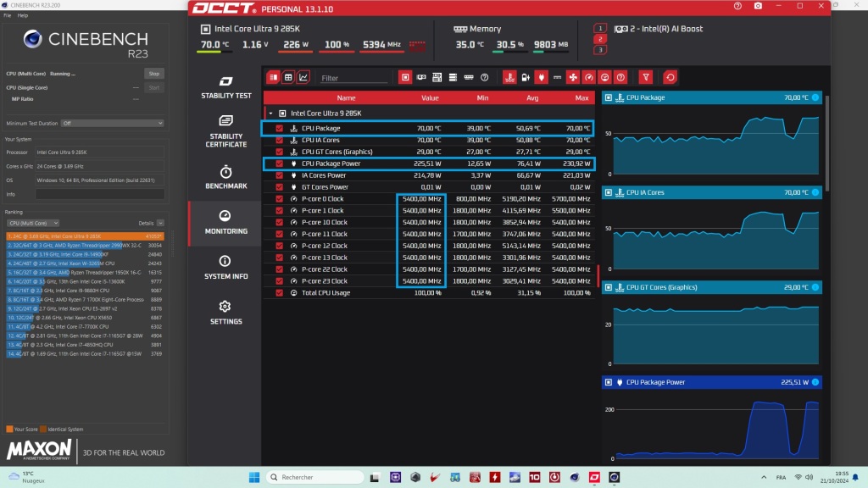Viewport: 868px width, 488px height.
Task: Stop the running Cinebench multi core test
Action: [x=154, y=74]
